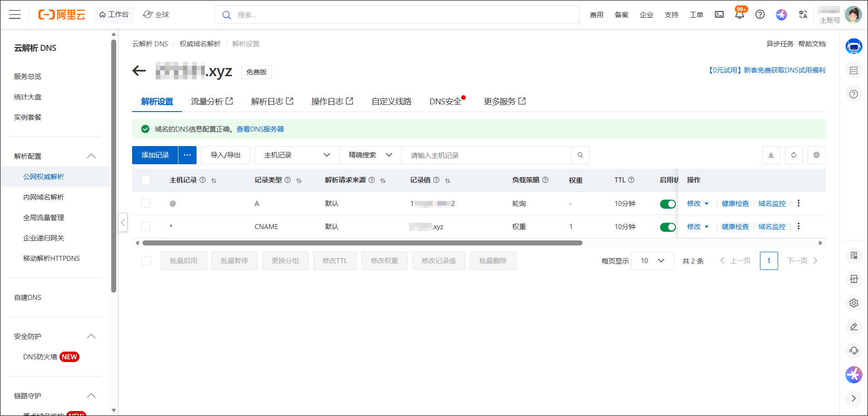The width and height of the screenshot is (868, 416).
Task: Refresh the DNS record list
Action: [x=794, y=155]
